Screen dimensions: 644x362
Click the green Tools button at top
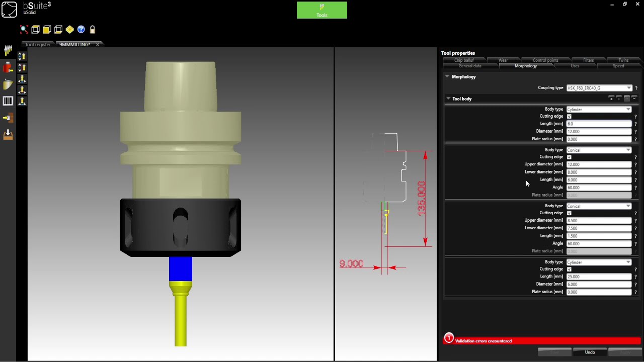[x=322, y=10]
